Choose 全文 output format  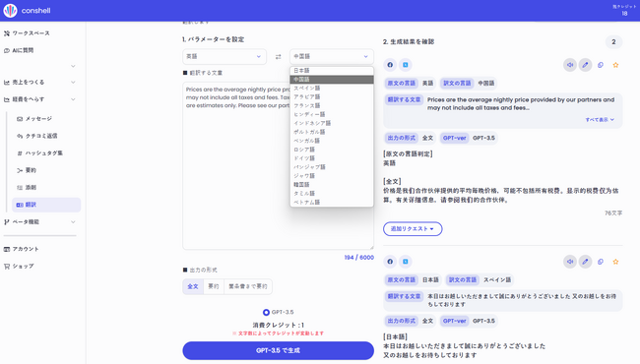(x=193, y=286)
